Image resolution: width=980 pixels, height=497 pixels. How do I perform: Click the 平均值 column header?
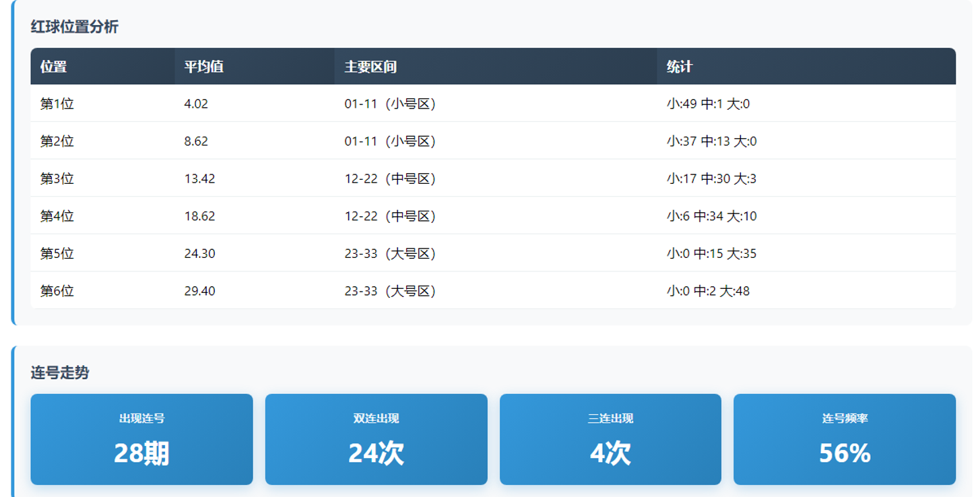tap(204, 67)
